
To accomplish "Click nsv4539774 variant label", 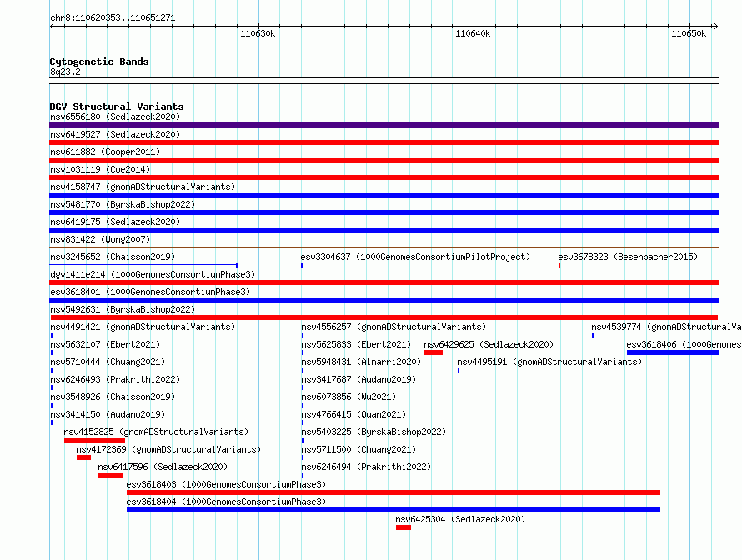I will pyautogui.click(x=666, y=327).
